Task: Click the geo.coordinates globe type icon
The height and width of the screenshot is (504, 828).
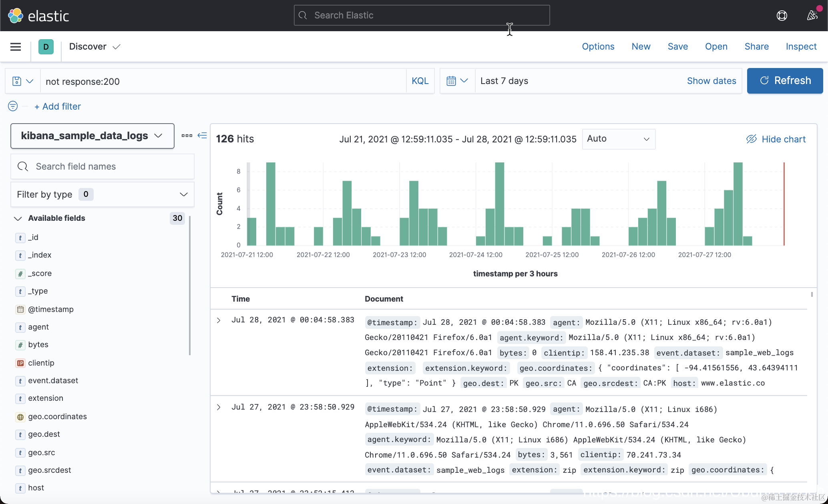Action: tap(20, 417)
